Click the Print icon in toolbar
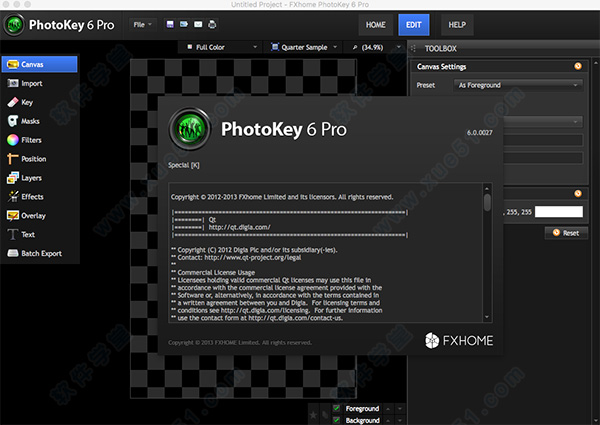600x425 pixels. (x=212, y=24)
